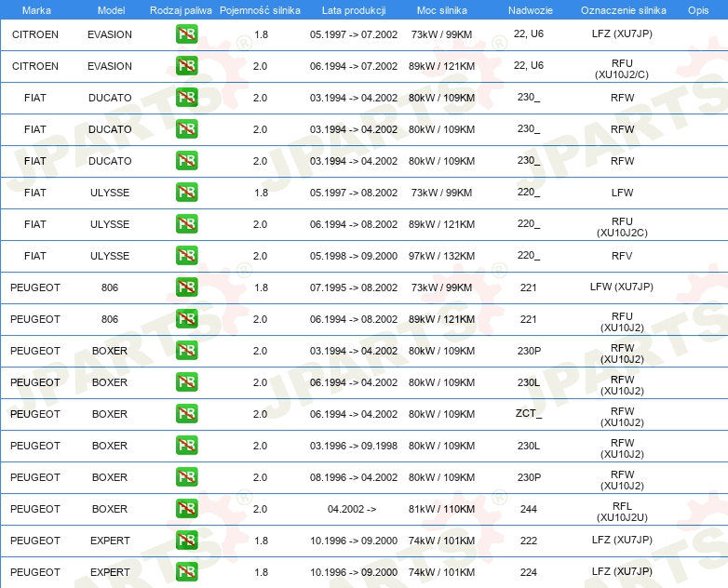Click fuel icon for Boxer 230P from 08.1996

click(x=186, y=477)
